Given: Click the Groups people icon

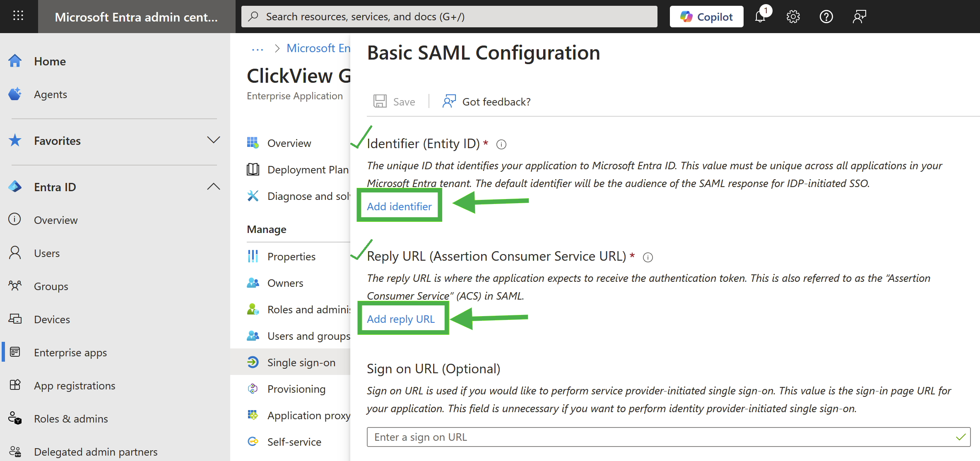Looking at the screenshot, I should (x=15, y=286).
